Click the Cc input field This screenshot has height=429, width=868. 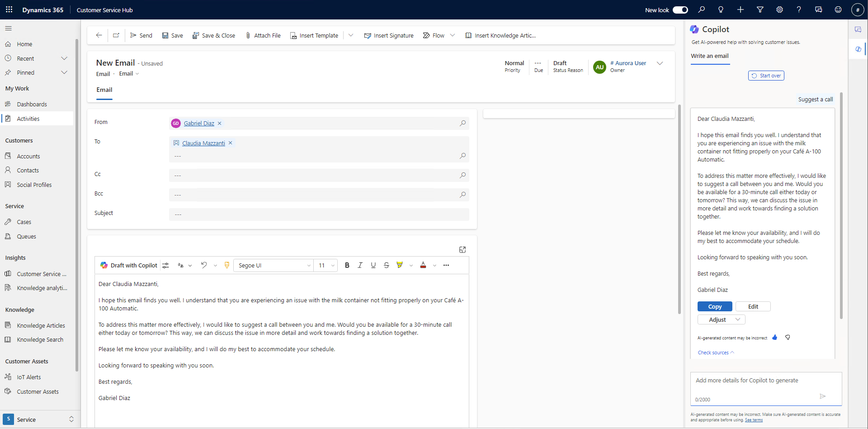[x=319, y=175]
